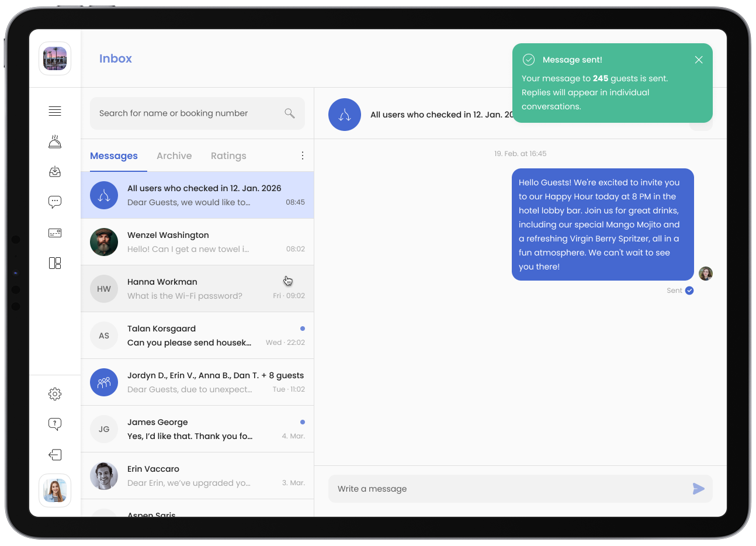The height and width of the screenshot is (546, 756).
Task: Open the chat bubble messaging icon
Action: [x=54, y=202]
